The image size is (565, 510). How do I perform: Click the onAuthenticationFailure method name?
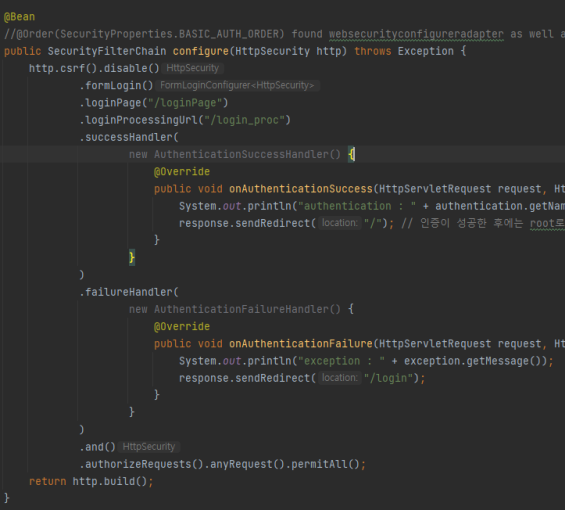point(301,344)
